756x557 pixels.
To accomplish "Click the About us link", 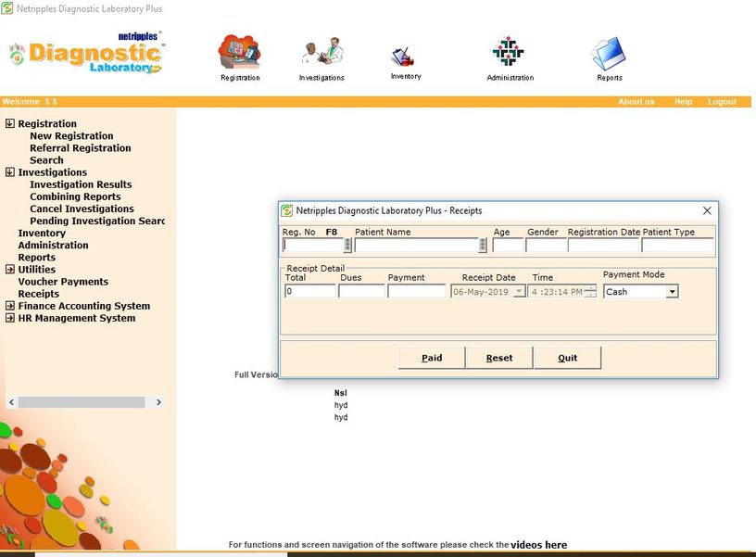I will tap(636, 102).
